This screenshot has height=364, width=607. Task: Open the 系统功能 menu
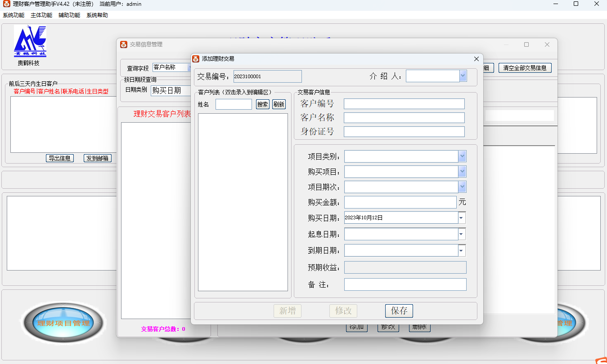(x=13, y=15)
